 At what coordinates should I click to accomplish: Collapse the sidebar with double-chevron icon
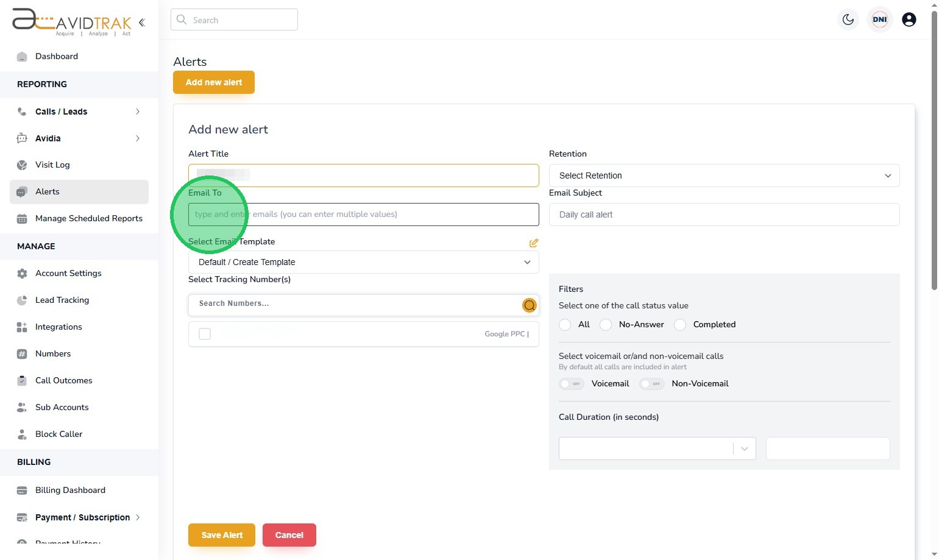(142, 23)
